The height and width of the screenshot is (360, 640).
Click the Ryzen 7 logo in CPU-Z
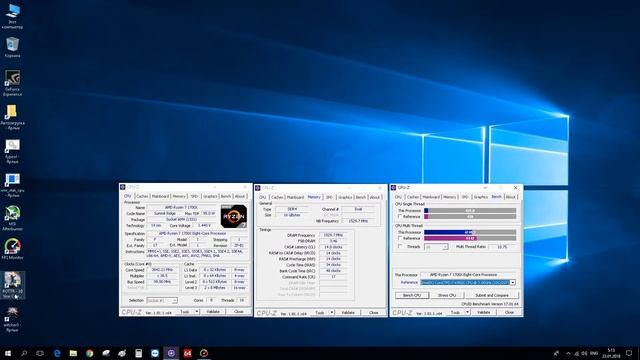click(234, 216)
